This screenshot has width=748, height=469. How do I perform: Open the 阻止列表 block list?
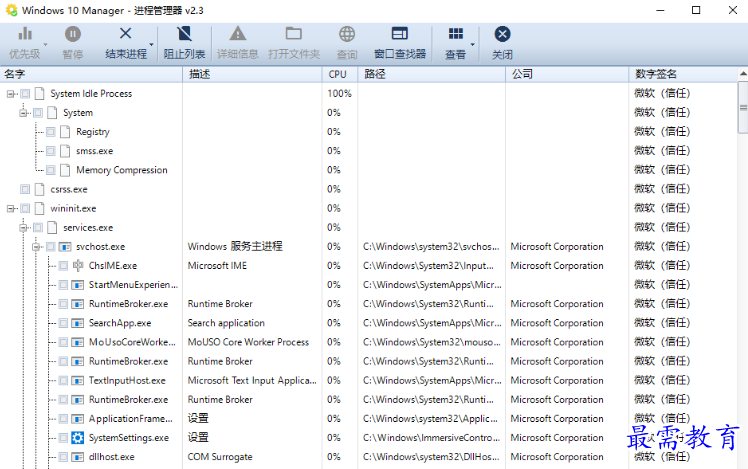click(184, 43)
